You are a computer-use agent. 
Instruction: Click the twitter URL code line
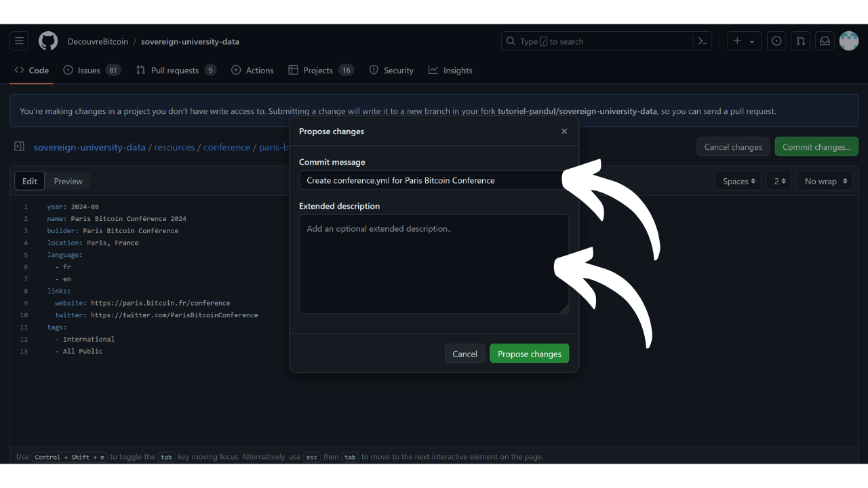[x=157, y=315]
